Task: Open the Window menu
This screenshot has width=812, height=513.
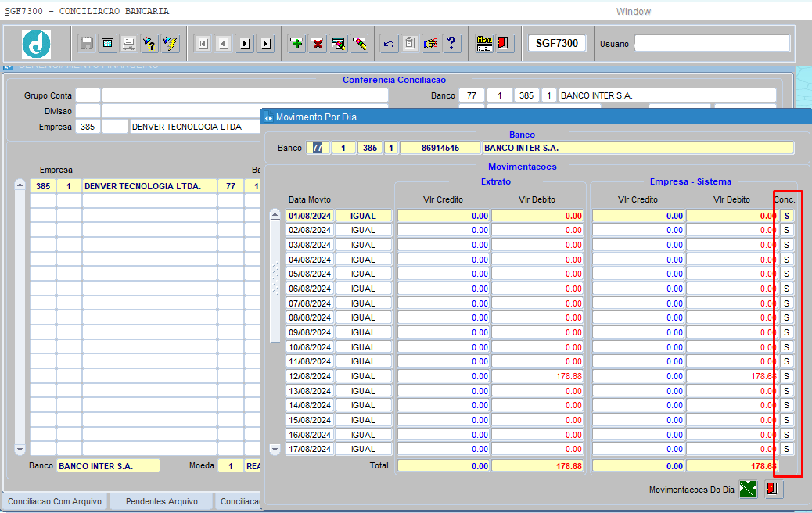Action: click(x=634, y=12)
